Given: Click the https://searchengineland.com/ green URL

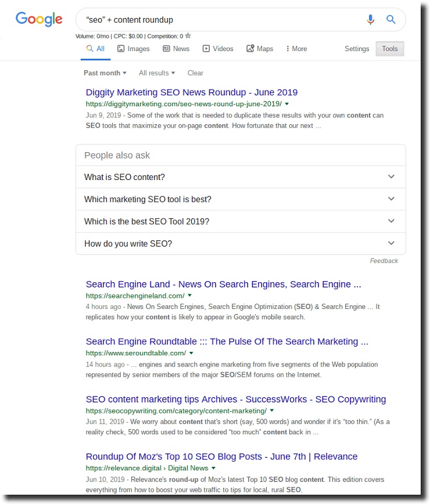Looking at the screenshot, I should (x=135, y=296).
